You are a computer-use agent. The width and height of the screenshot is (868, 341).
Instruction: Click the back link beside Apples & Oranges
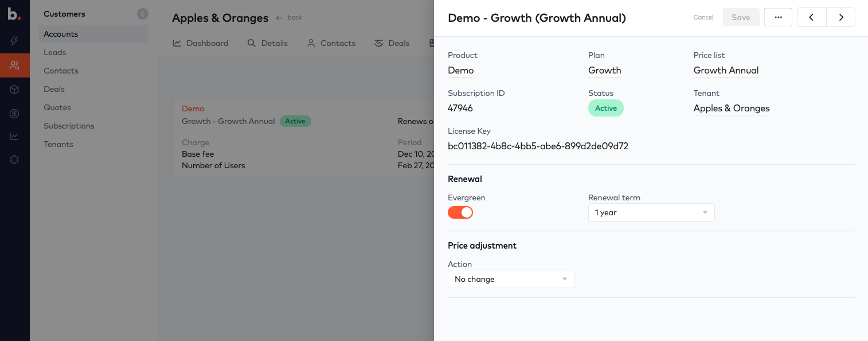point(289,18)
